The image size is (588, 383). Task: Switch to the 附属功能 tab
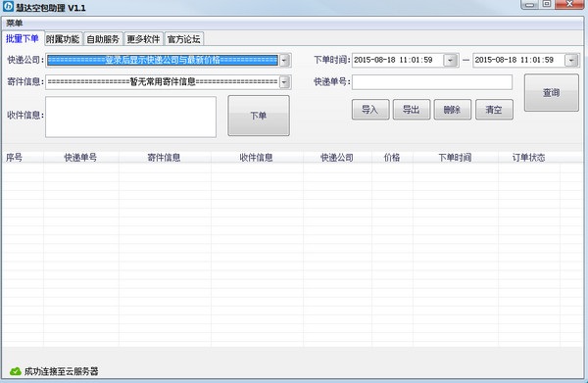[63, 39]
